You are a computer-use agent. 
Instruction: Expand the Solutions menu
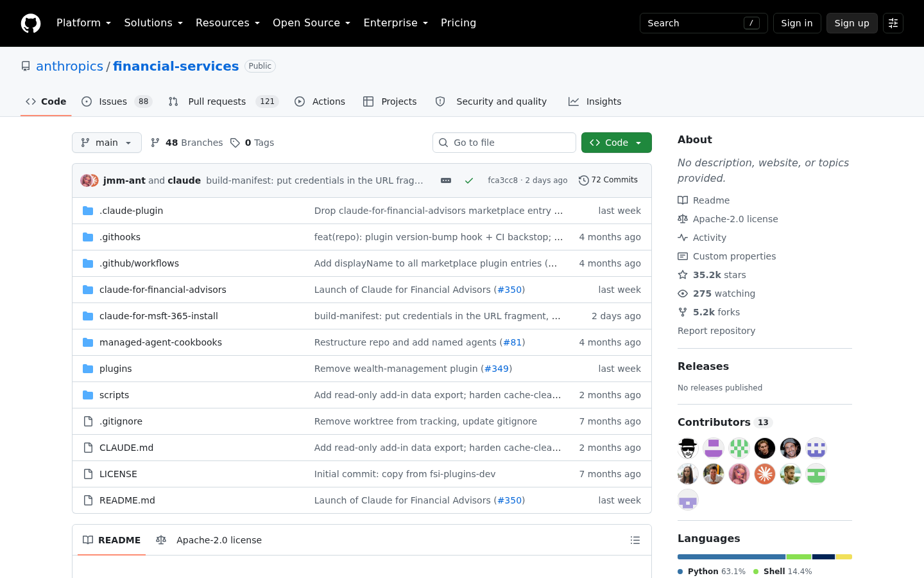[x=153, y=23]
